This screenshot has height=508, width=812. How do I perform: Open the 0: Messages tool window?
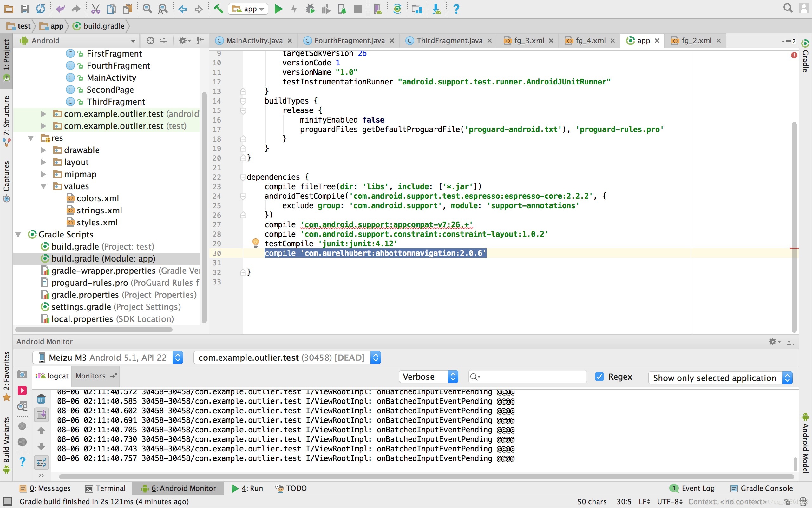pyautogui.click(x=45, y=488)
